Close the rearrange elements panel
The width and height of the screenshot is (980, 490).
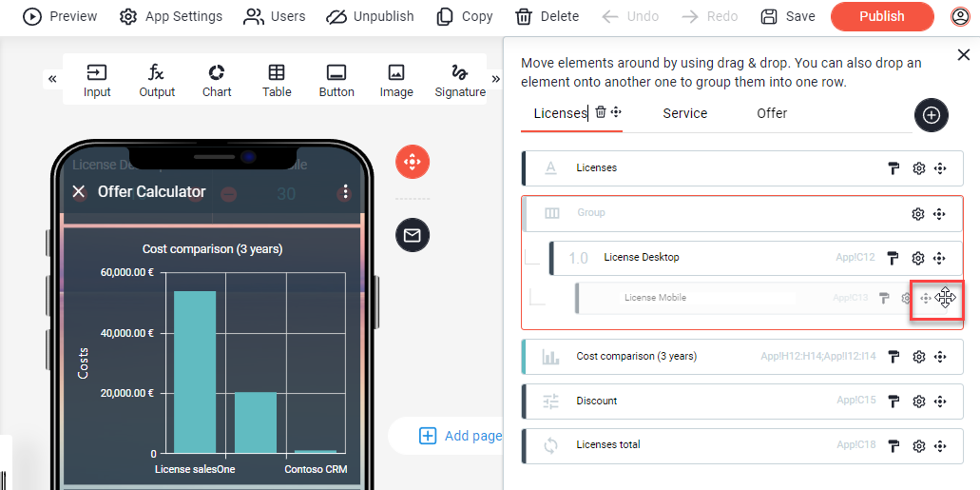964,55
